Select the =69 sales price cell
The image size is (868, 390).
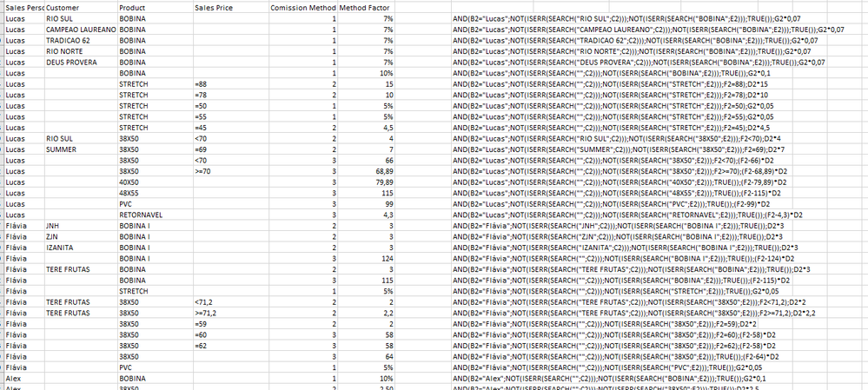click(231, 149)
